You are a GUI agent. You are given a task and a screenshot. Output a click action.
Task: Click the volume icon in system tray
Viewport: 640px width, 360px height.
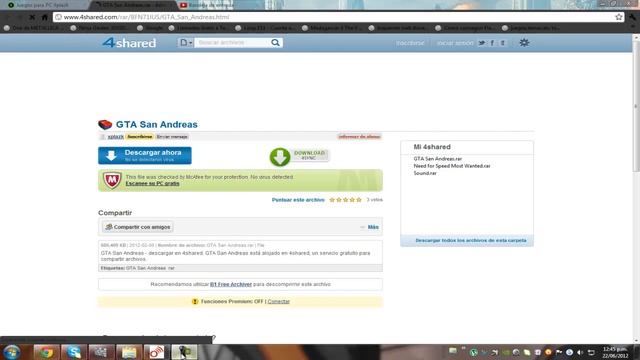580,352
